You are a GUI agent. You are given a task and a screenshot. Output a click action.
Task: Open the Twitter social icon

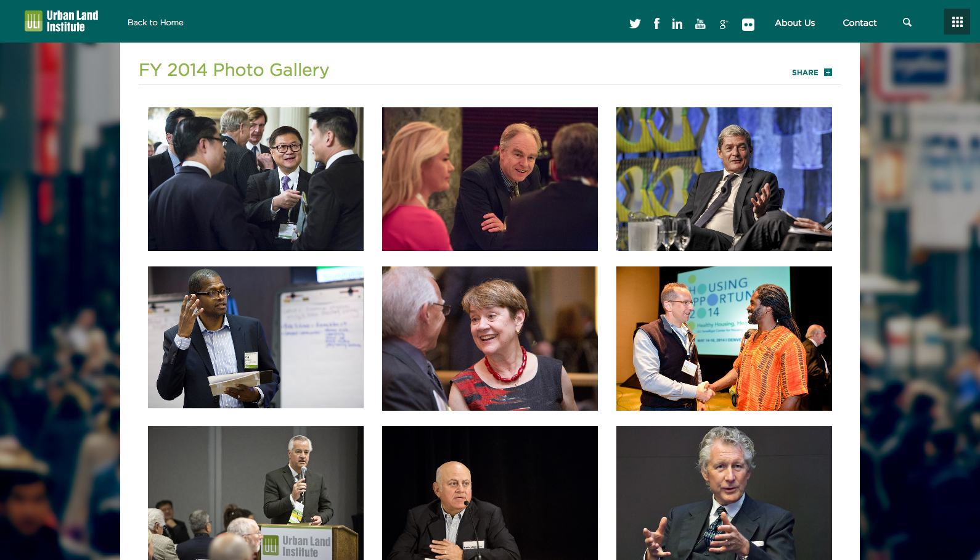635,23
